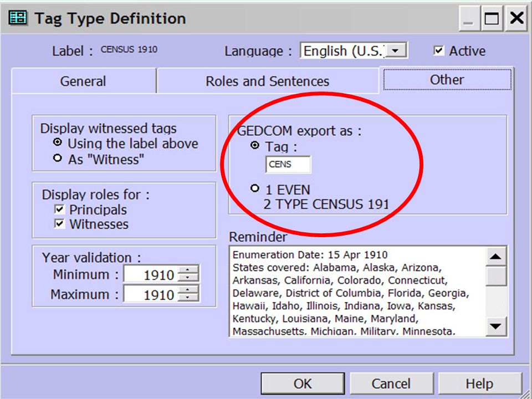532x399 pixels.
Task: Switch to the Roles and Sentences tab
Action: [x=267, y=81]
